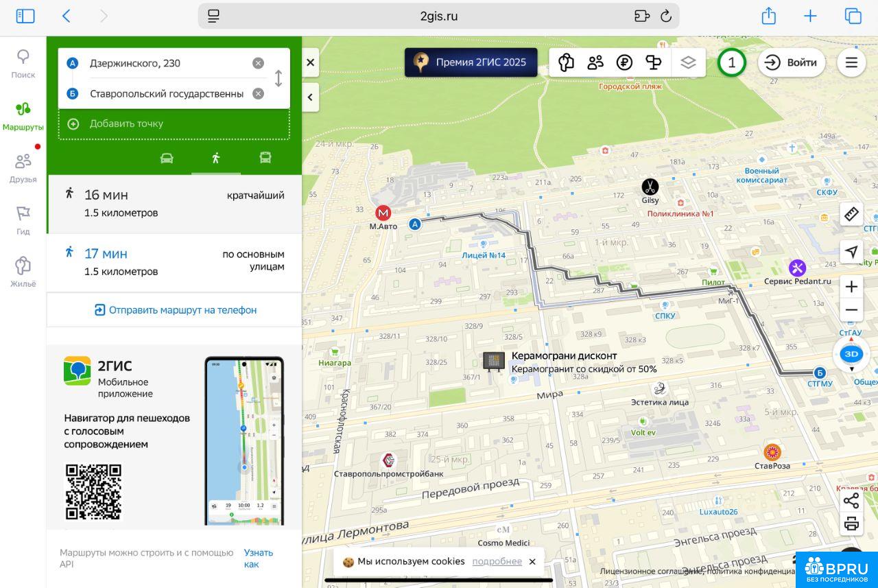This screenshot has height=588, width=878.
Task: Open the Жильё section in sidebar
Action: pos(23,272)
